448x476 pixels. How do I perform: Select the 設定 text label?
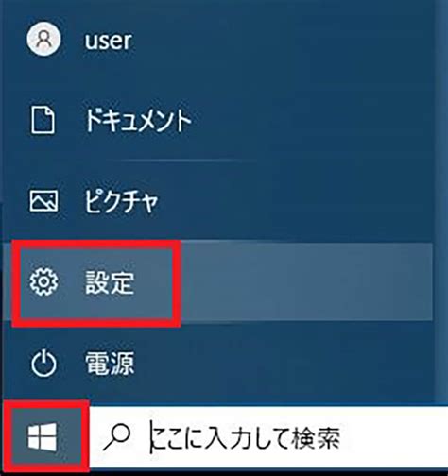pyautogui.click(x=110, y=282)
